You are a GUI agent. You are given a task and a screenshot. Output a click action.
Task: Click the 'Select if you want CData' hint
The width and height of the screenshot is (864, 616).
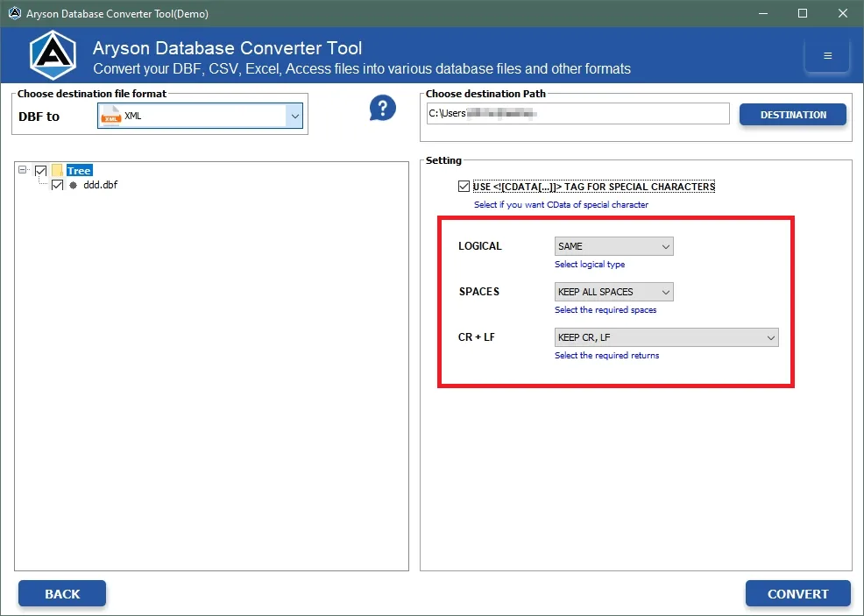coord(561,205)
